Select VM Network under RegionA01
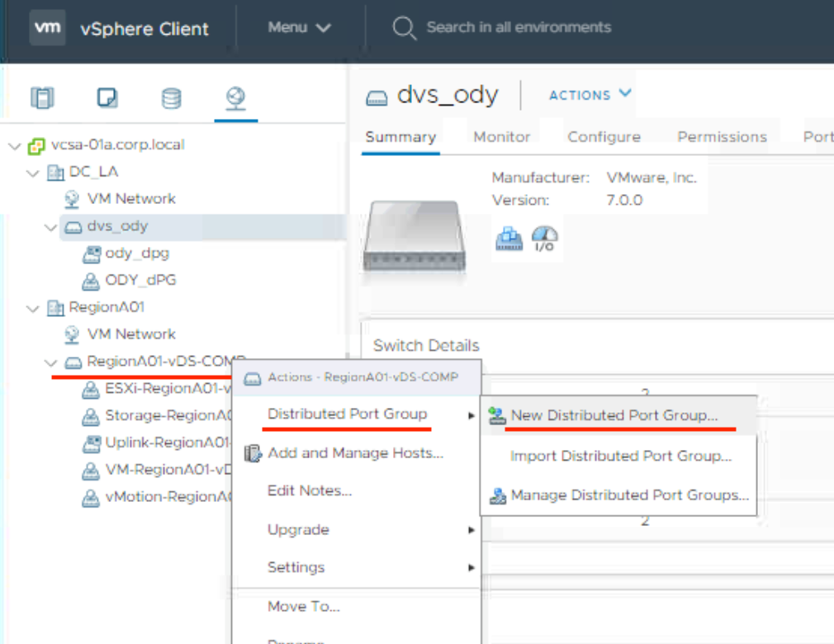The width and height of the screenshot is (834, 644). click(131, 334)
